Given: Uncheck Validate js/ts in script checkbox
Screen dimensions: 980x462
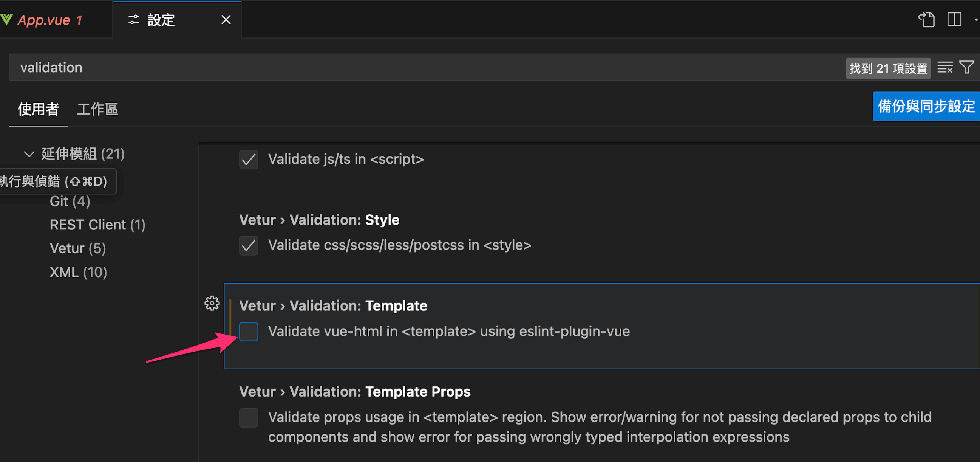Looking at the screenshot, I should pyautogui.click(x=249, y=160).
